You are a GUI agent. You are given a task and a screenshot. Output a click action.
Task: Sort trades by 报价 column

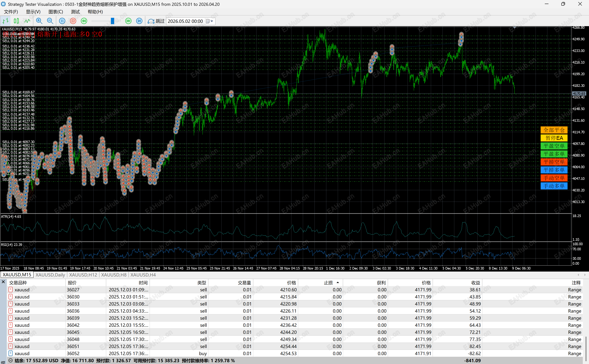point(86,283)
